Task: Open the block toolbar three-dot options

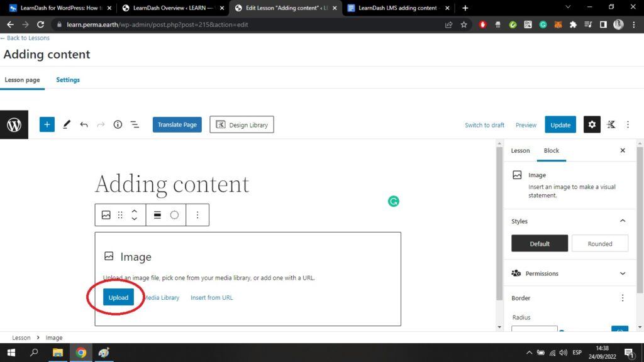Action: [x=197, y=215]
